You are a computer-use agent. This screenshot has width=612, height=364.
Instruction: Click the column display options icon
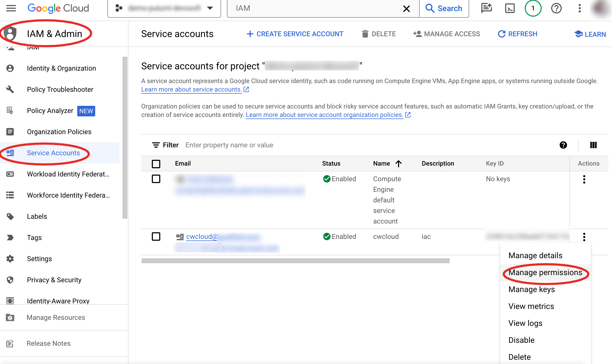click(x=593, y=145)
